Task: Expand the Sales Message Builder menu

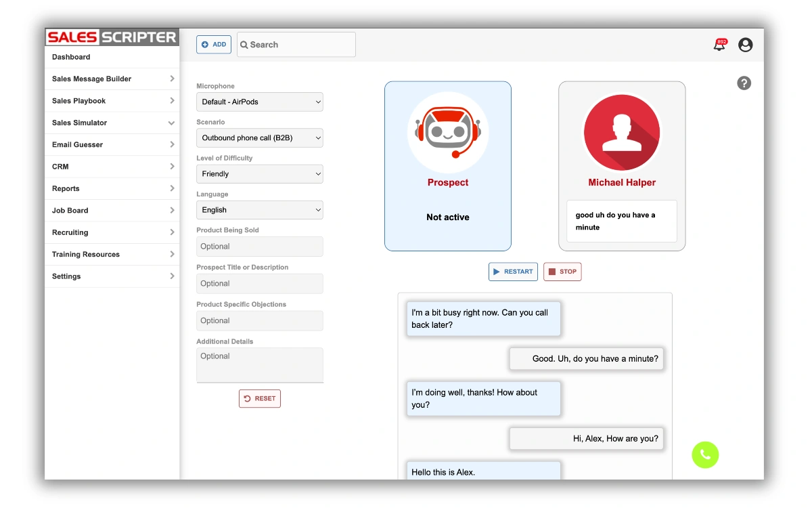Action: pyautogui.click(x=112, y=79)
